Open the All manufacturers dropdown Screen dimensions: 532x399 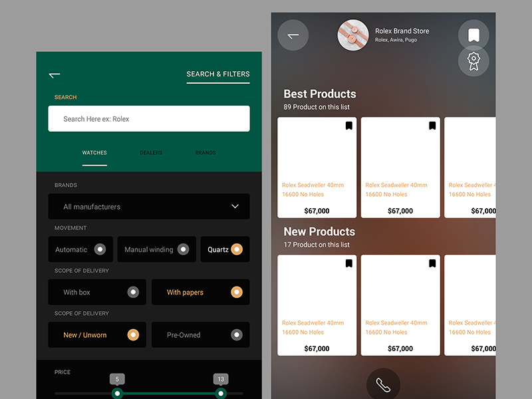pos(149,207)
